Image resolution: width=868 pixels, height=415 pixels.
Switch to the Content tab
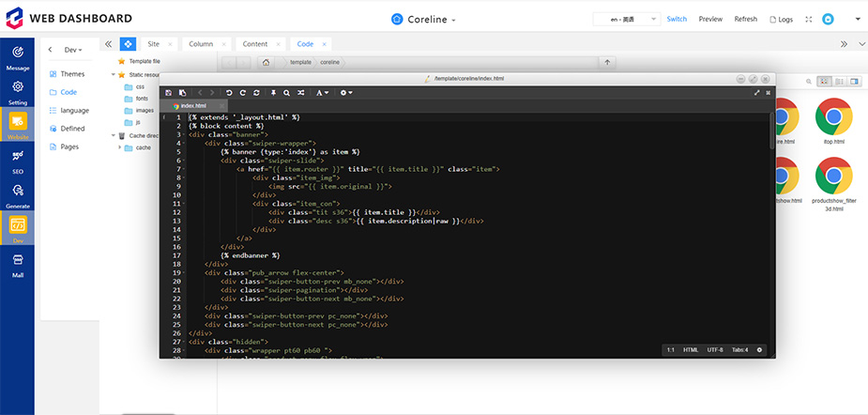tap(254, 44)
